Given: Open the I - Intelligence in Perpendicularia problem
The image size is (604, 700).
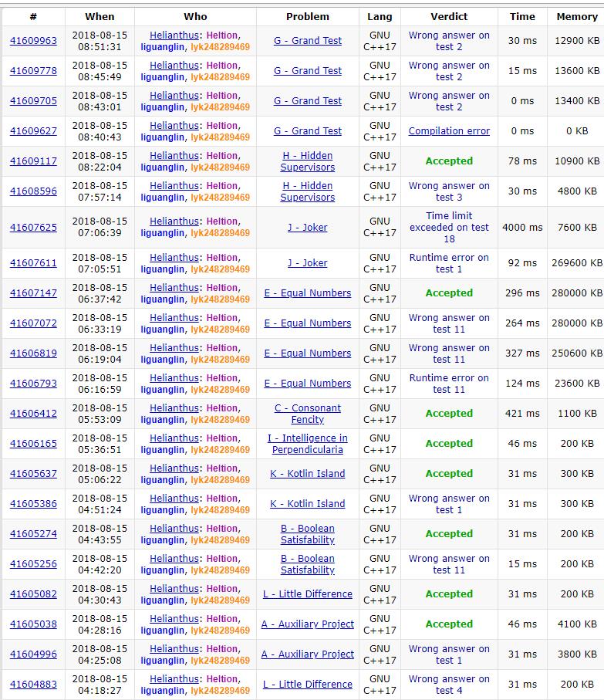Looking at the screenshot, I should tap(308, 444).
